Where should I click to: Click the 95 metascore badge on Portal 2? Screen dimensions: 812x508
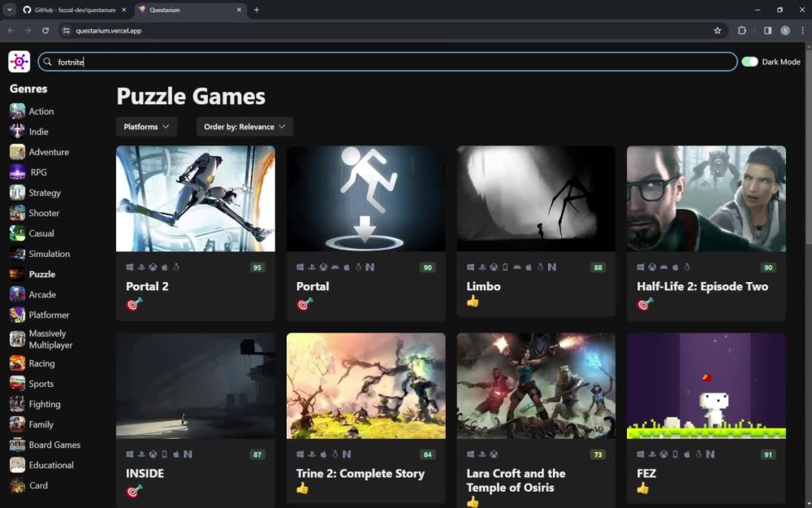click(257, 267)
